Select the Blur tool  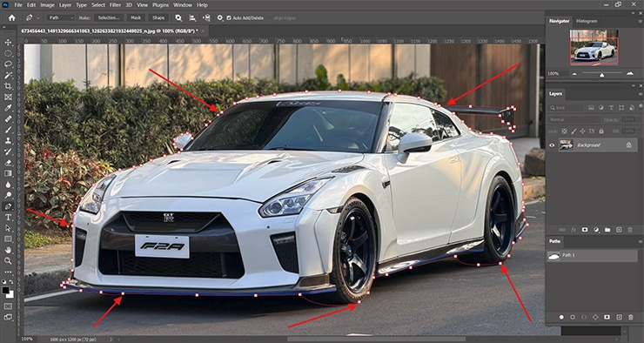(8, 185)
